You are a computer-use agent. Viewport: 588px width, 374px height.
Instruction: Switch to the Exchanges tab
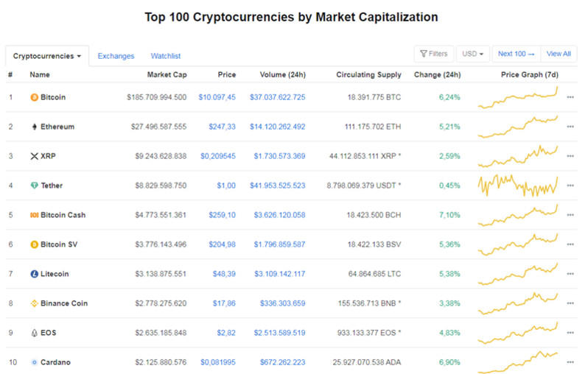[116, 56]
